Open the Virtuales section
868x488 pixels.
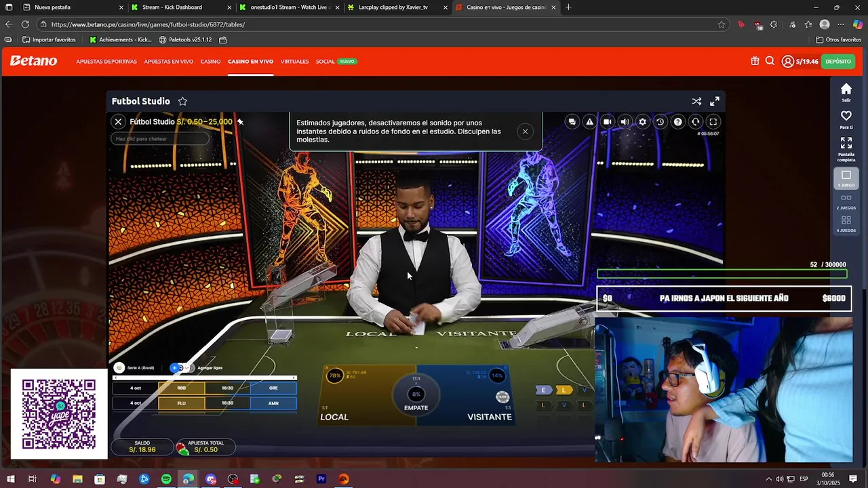[x=294, y=62]
